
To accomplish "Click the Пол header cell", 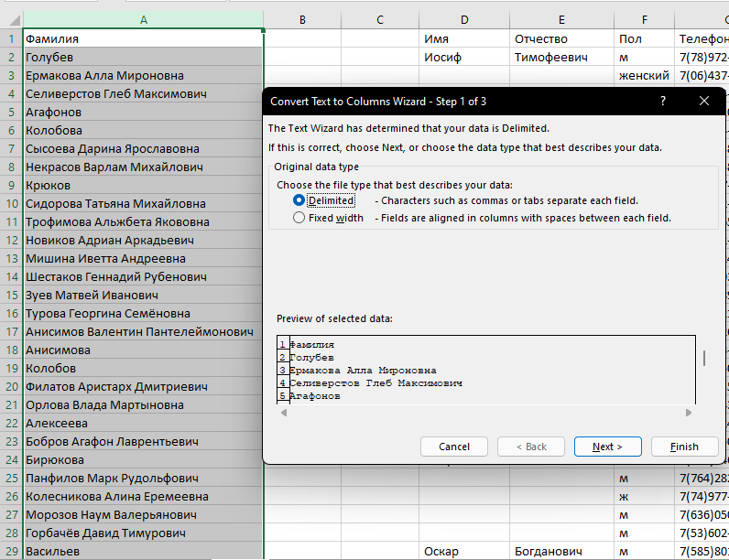I will pyautogui.click(x=644, y=38).
